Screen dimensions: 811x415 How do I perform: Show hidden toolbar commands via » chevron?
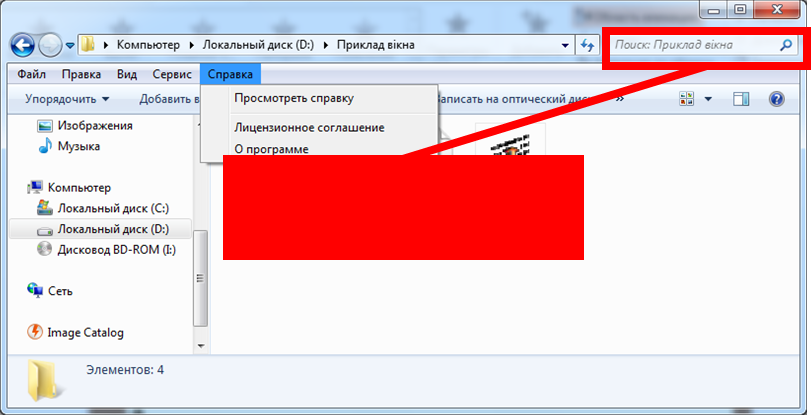tap(620, 98)
